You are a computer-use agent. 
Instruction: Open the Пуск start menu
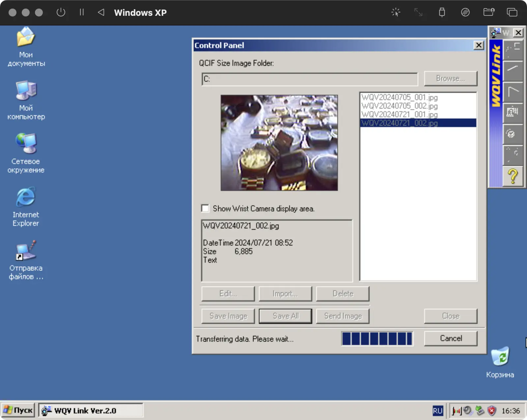point(18,410)
